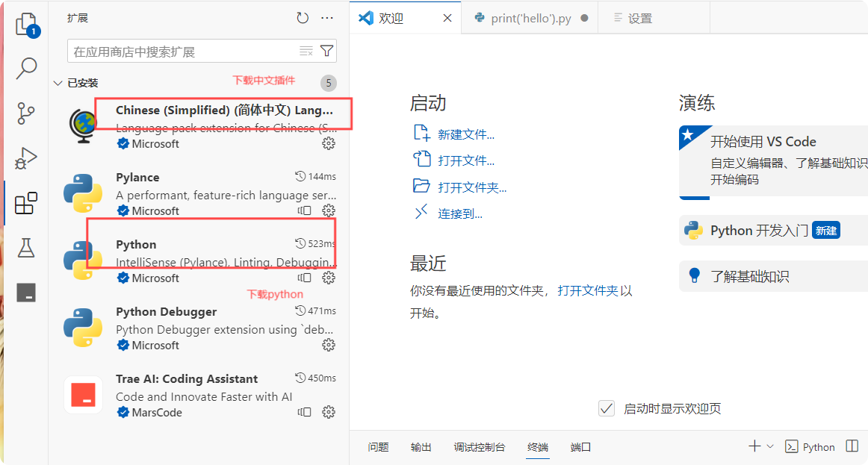
Task: Add a new terminal with plus icon
Action: coord(754,446)
